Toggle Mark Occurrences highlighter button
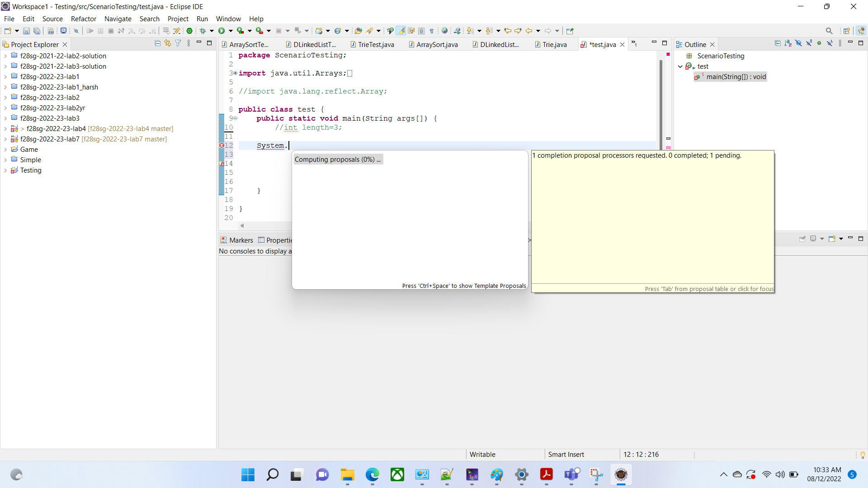Image resolution: width=868 pixels, height=488 pixels. (x=401, y=31)
